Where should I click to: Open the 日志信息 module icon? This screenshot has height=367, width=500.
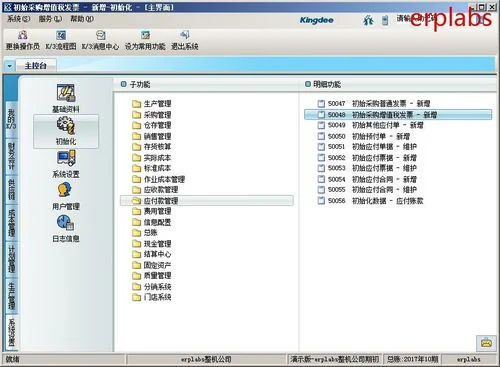point(66,228)
